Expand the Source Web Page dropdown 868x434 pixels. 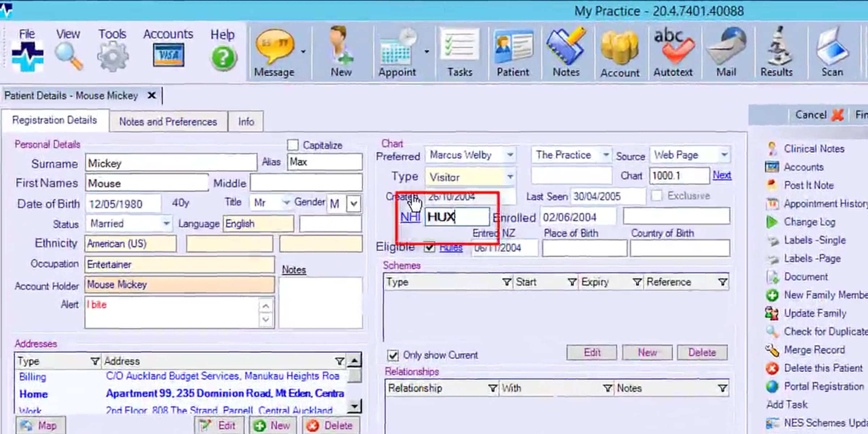click(724, 155)
